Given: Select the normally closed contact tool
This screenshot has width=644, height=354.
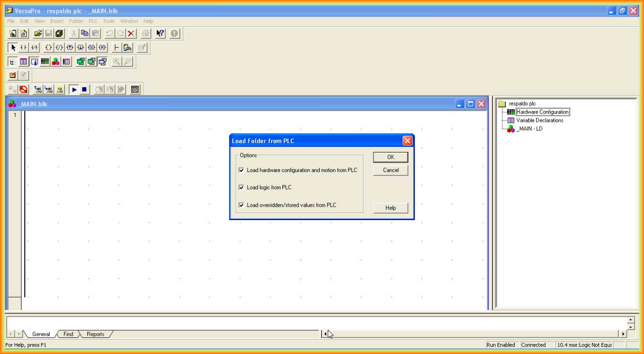Looking at the screenshot, I should coord(34,48).
